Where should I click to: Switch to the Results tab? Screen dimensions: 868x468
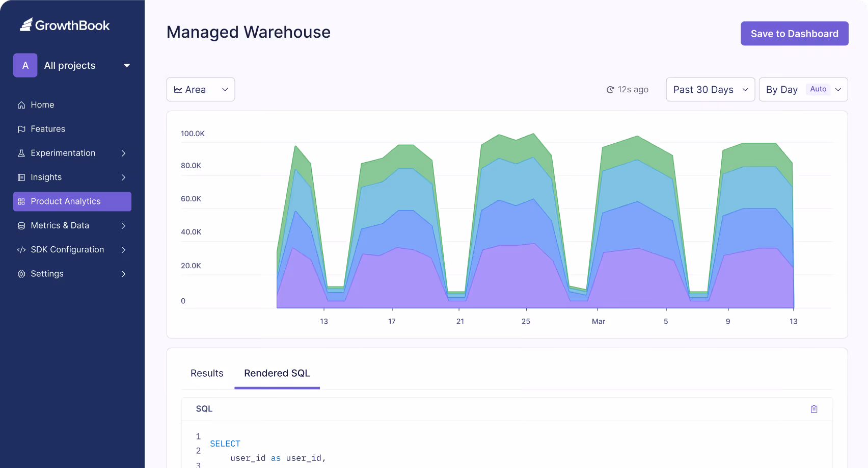(x=206, y=373)
